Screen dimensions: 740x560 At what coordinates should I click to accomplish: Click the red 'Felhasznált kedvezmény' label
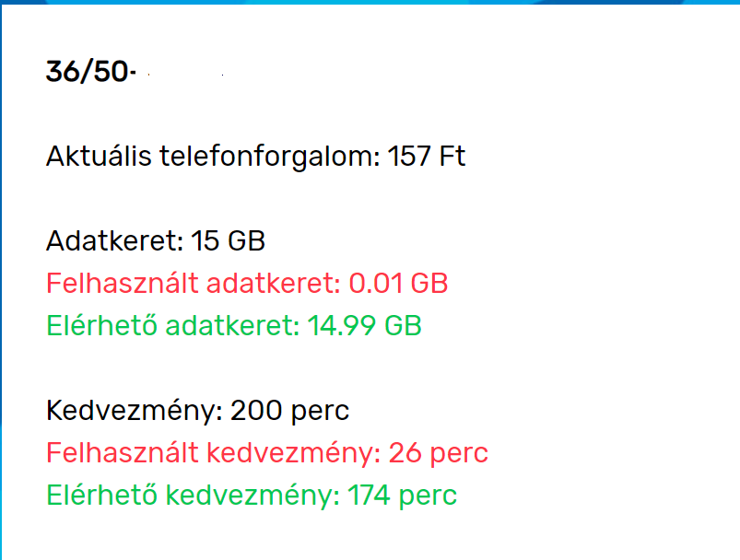click(x=212, y=453)
